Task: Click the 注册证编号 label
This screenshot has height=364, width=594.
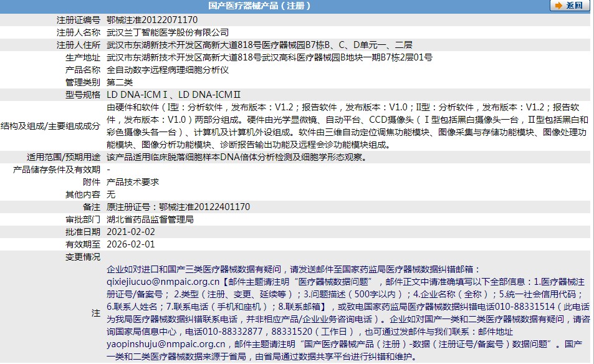Action: [79, 20]
